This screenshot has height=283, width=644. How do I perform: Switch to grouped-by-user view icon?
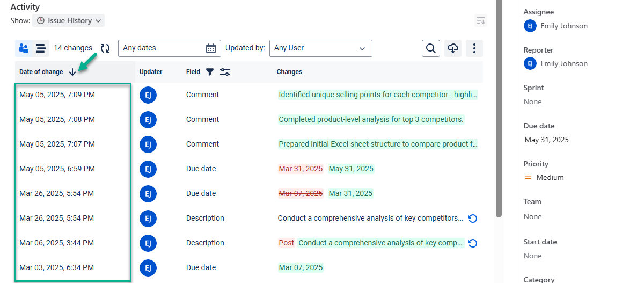[24, 48]
